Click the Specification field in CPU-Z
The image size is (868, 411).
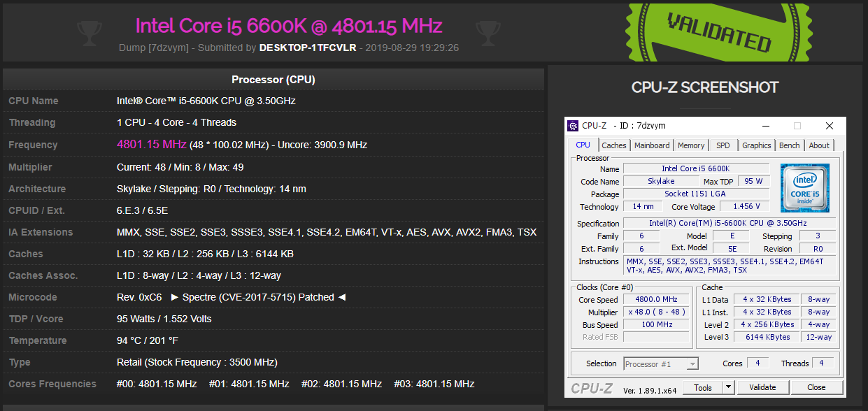pyautogui.click(x=729, y=223)
